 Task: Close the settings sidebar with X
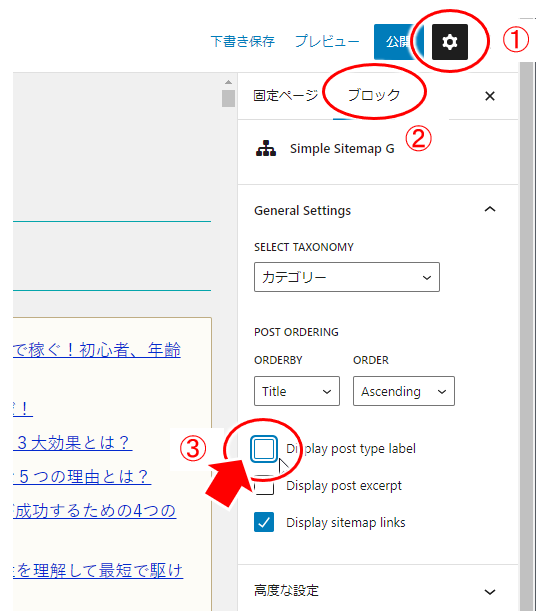(490, 96)
